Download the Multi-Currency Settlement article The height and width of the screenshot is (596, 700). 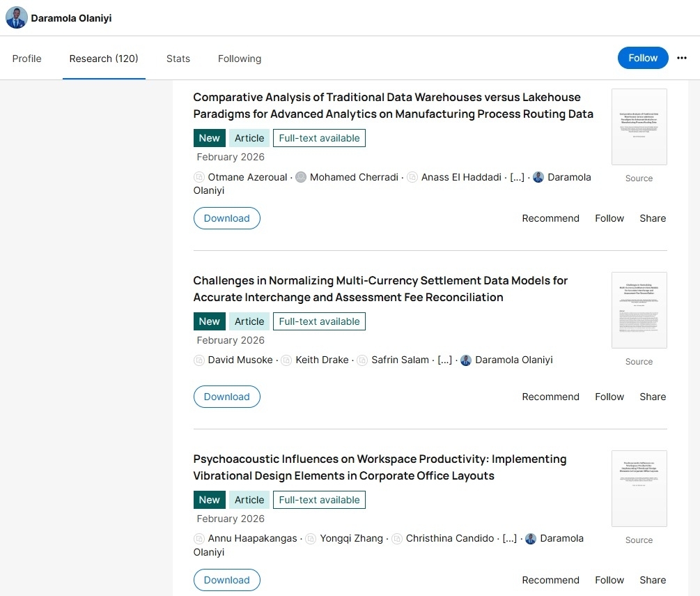pos(226,397)
